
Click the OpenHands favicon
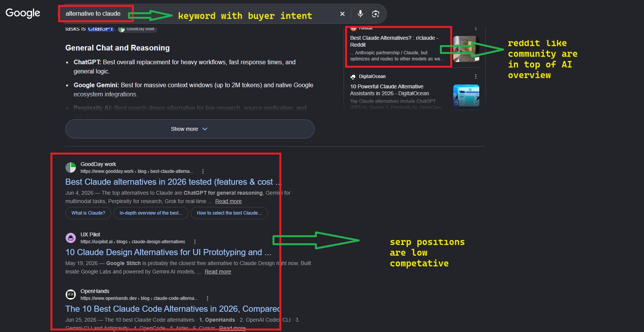click(71, 295)
